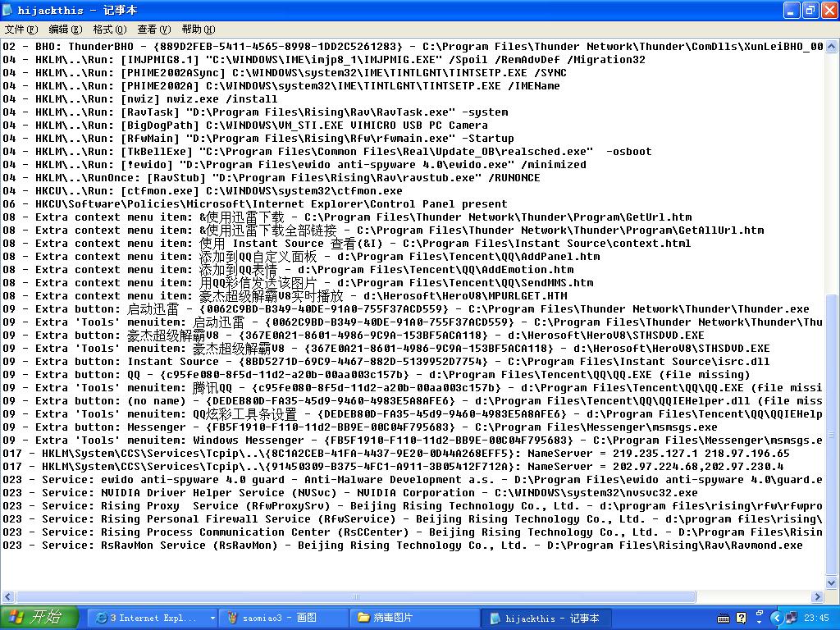Click the 'Extra button: Instant Source' line
This screenshot has height=630, width=840.
386,362
